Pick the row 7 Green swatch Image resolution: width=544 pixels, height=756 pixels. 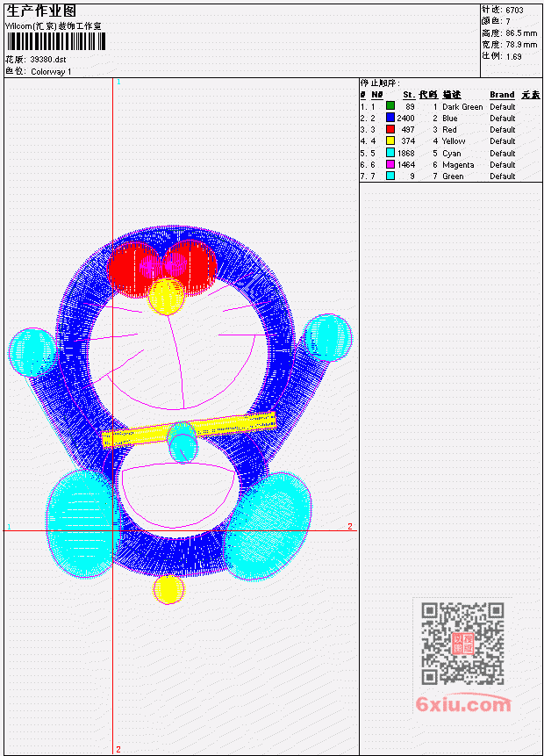(390, 176)
